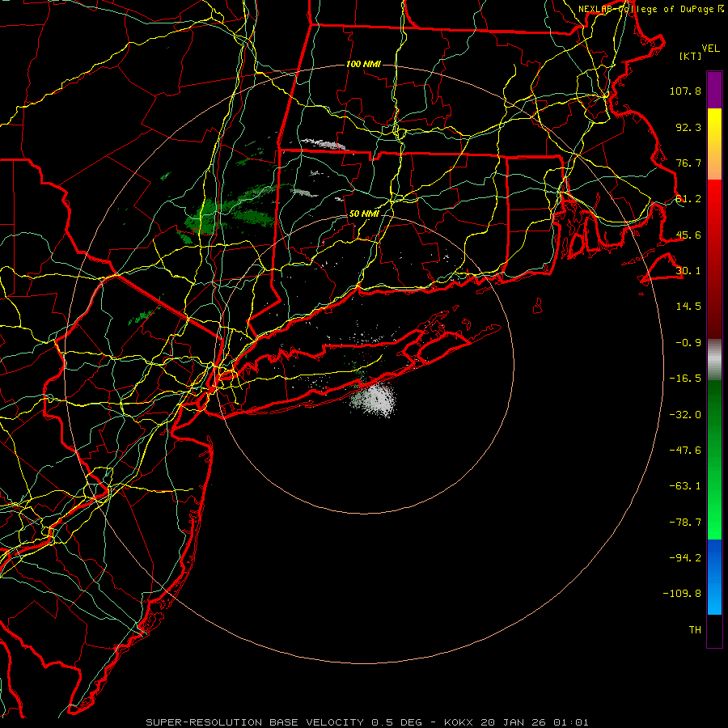Click the "VEL" legend heading
Image resolution: width=728 pixels, height=728 pixels.
click(710, 48)
